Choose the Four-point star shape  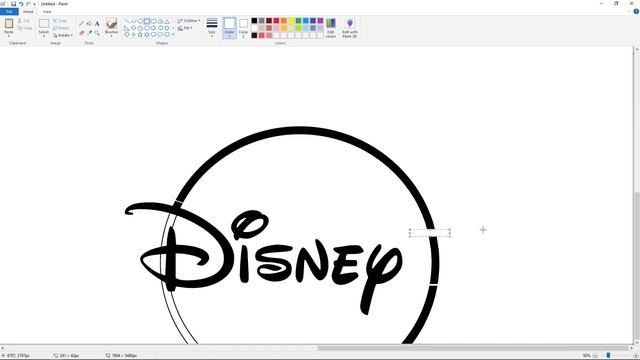[133, 35]
